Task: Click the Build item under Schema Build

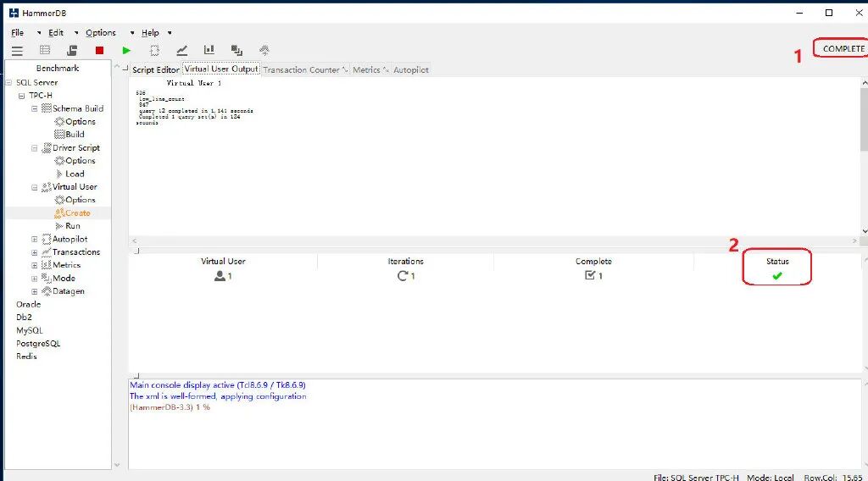Action: (75, 135)
